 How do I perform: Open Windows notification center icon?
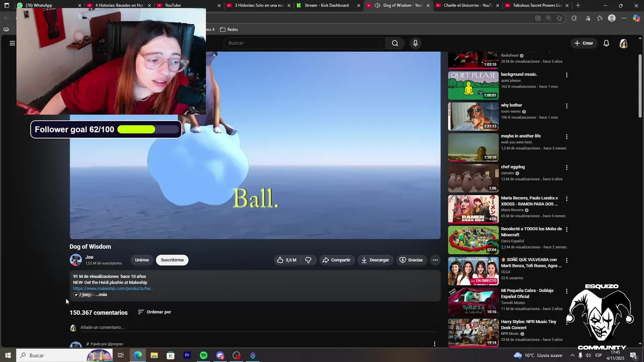click(x=633, y=355)
